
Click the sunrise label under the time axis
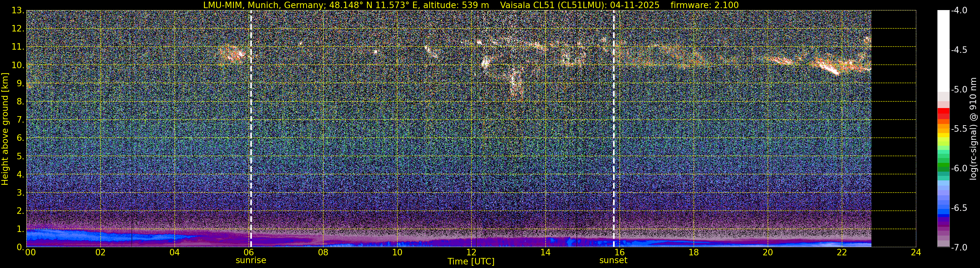coord(251,261)
